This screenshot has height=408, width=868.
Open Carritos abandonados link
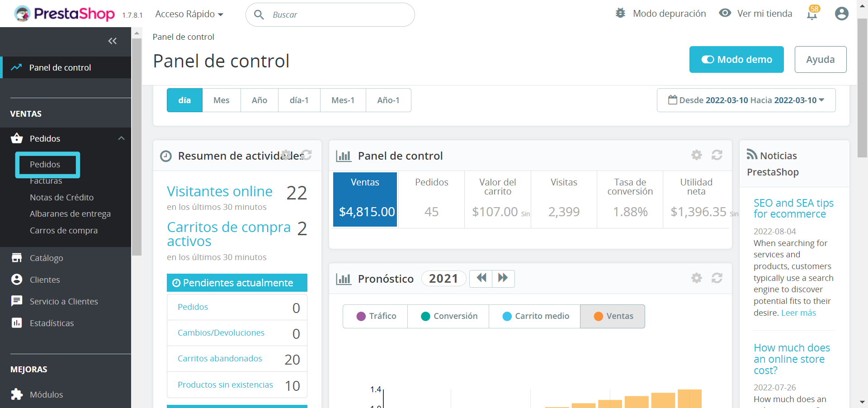(x=220, y=358)
